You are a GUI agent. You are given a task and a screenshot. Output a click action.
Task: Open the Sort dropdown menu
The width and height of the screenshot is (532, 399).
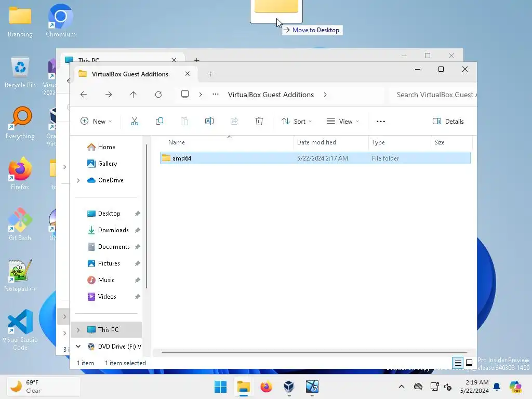(297, 121)
